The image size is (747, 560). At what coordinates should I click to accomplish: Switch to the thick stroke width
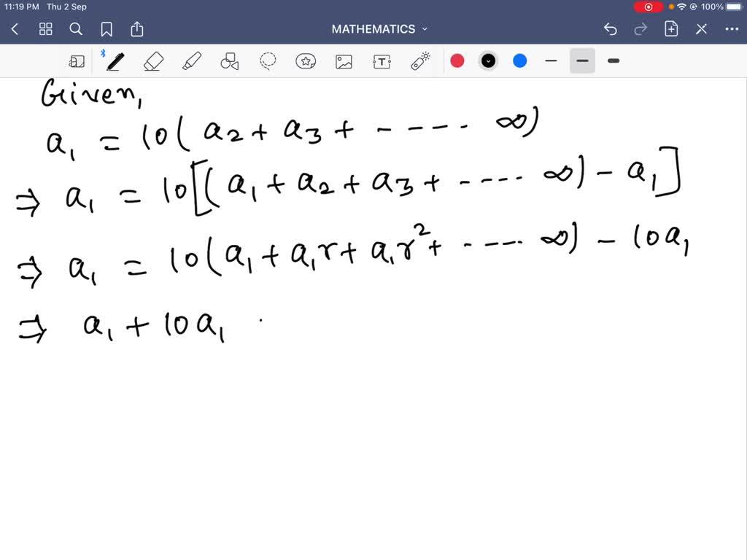pos(613,61)
